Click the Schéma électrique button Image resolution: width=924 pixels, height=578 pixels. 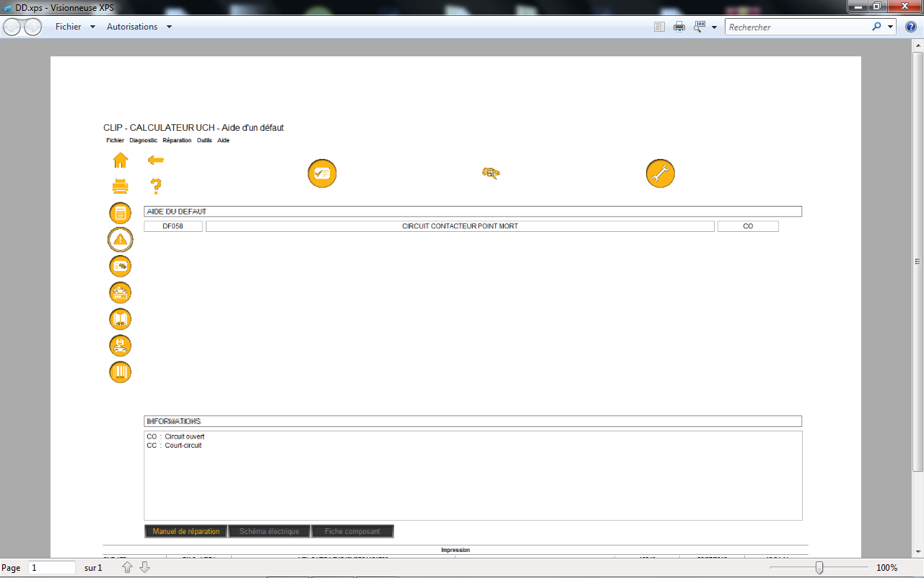pos(269,532)
